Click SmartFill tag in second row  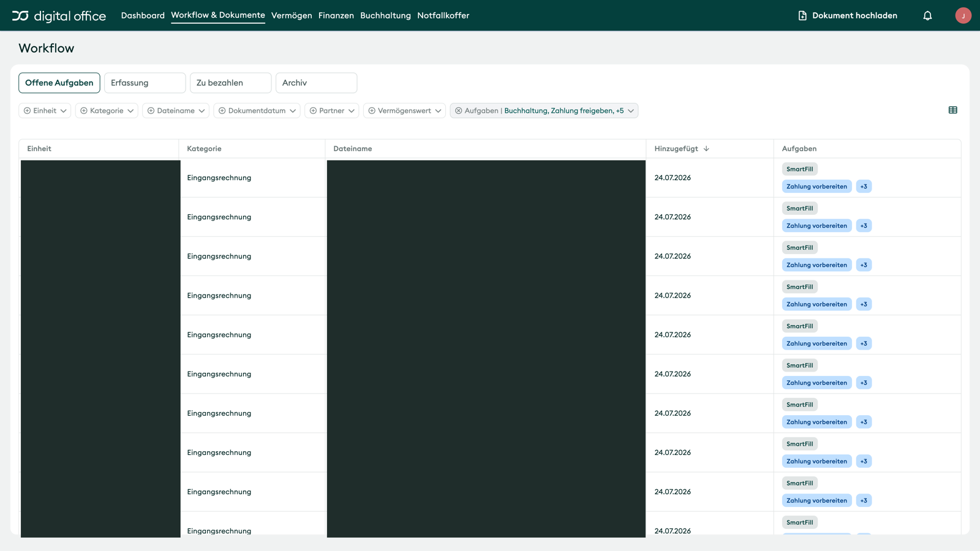coord(799,208)
